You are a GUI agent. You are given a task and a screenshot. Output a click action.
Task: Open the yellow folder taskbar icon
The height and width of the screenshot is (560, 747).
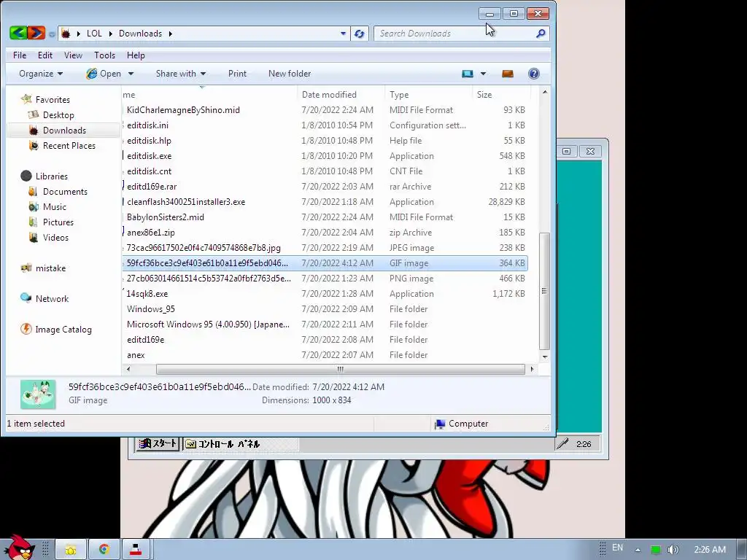click(71, 550)
